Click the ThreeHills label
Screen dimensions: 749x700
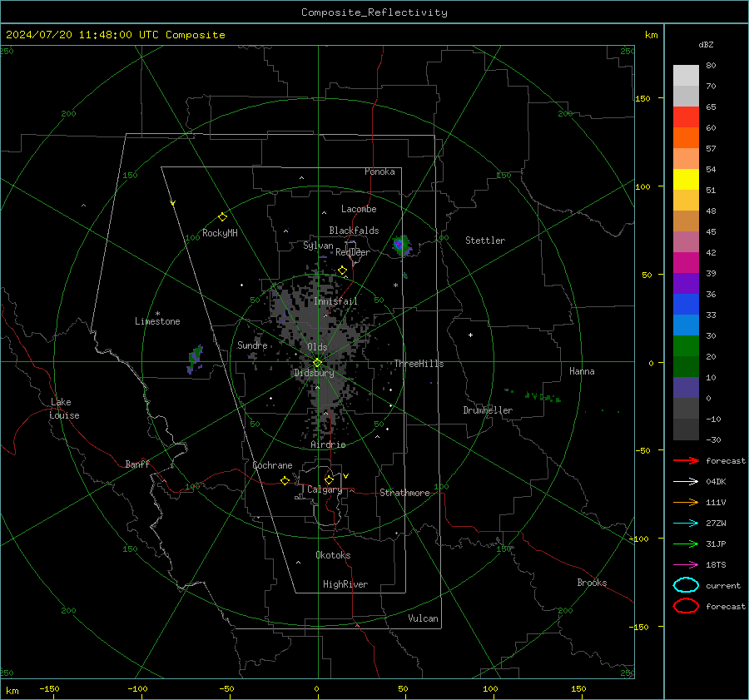coord(419,364)
